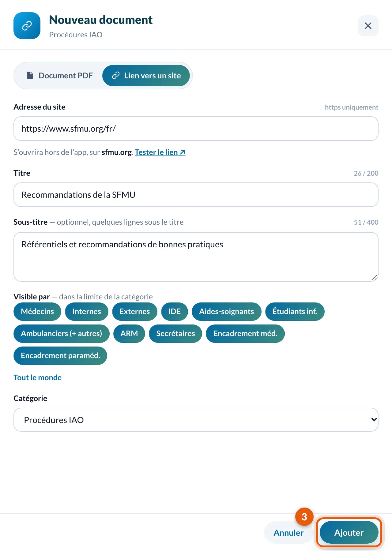Deselect the IDE chip
The image size is (392, 551).
pos(175,312)
